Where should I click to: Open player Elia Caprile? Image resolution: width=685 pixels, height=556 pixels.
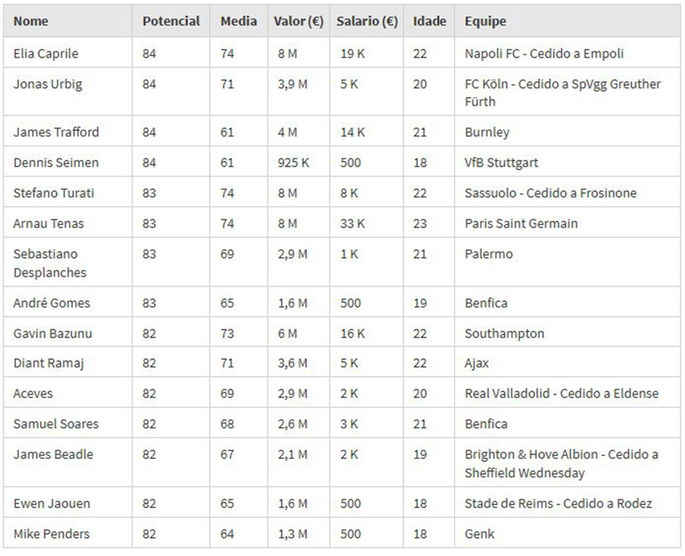(x=45, y=54)
